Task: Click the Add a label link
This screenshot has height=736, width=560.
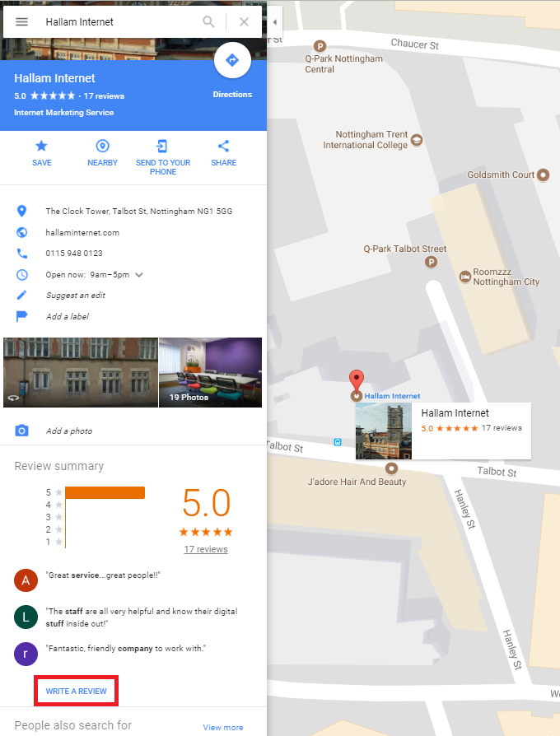Action: click(68, 316)
